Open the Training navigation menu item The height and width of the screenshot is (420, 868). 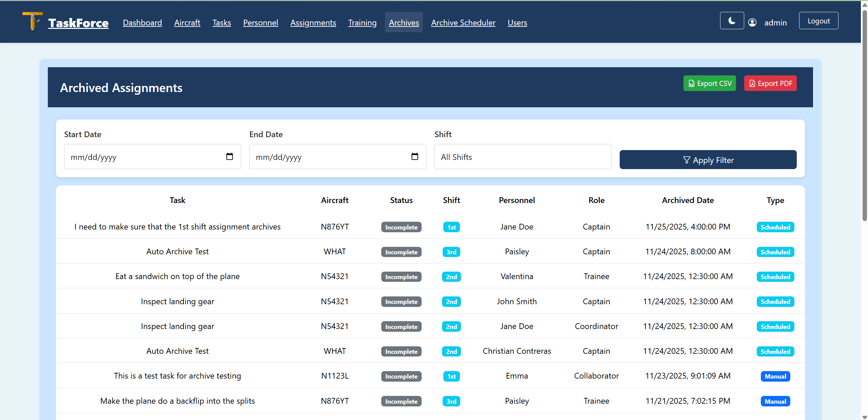(x=362, y=22)
